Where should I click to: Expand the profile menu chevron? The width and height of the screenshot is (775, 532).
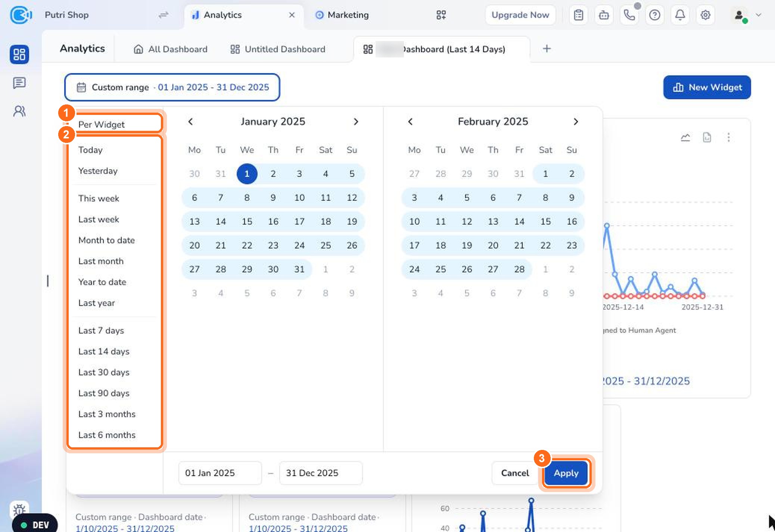(x=758, y=15)
